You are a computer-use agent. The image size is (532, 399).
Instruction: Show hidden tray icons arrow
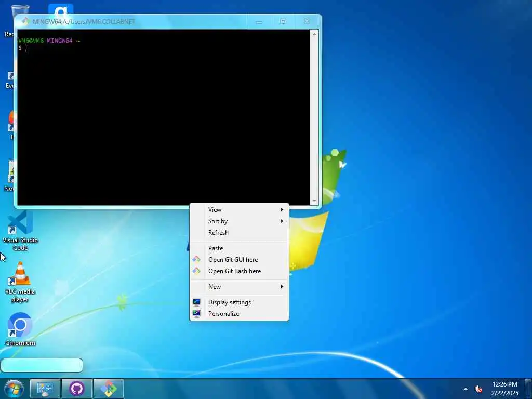pos(465,389)
